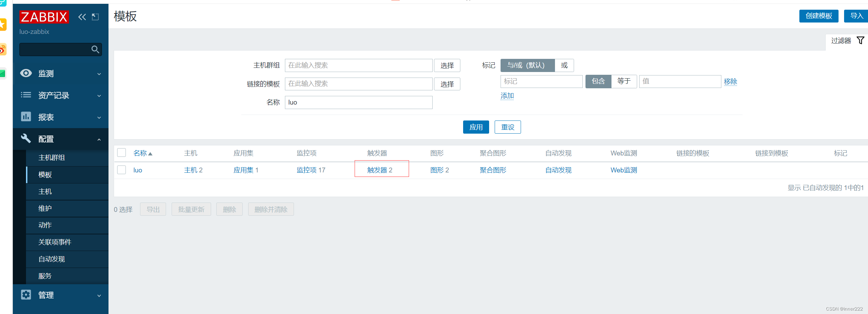Open 维护 in the configuration menu
This screenshot has width=868, height=314.
point(67,208)
